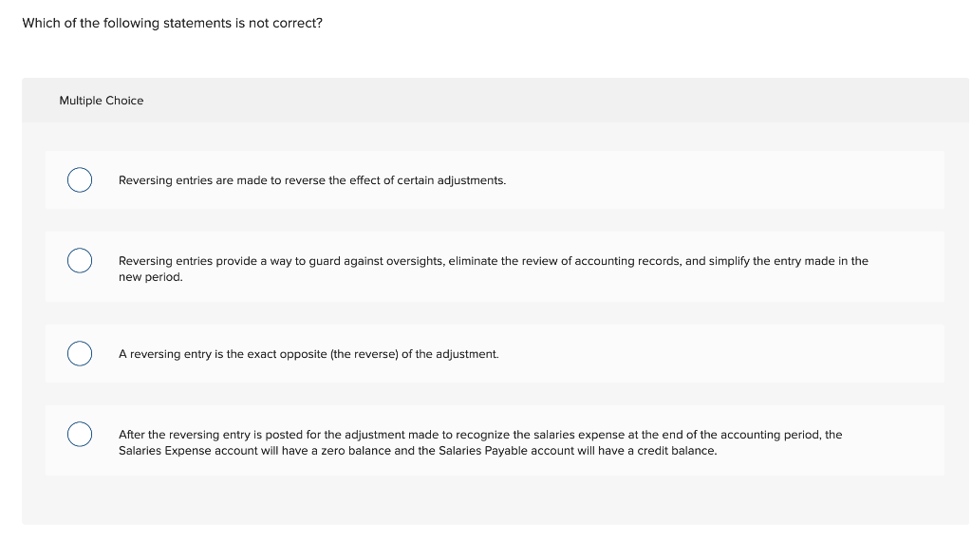Select radio button for 'reverse the effect of certain adjustments'
The height and width of the screenshot is (560, 972).
80,179
